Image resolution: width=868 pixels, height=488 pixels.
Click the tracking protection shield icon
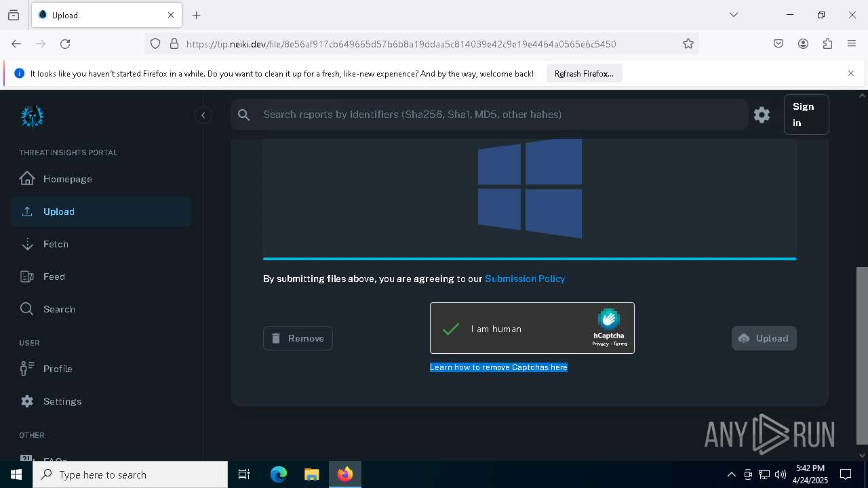point(155,43)
